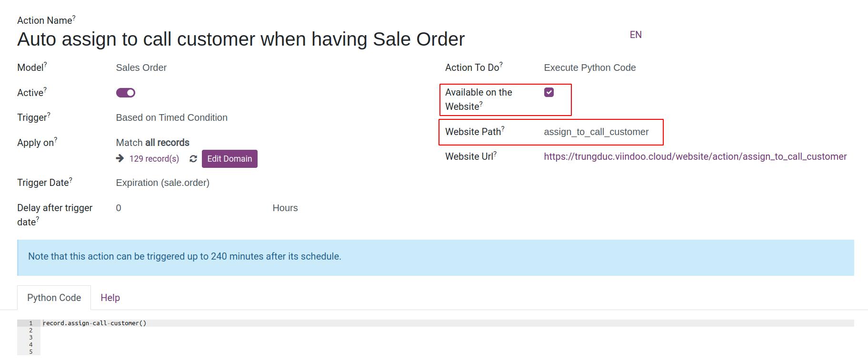The height and width of the screenshot is (359, 868).
Task: Click the refresh record count icon
Action: 193,159
